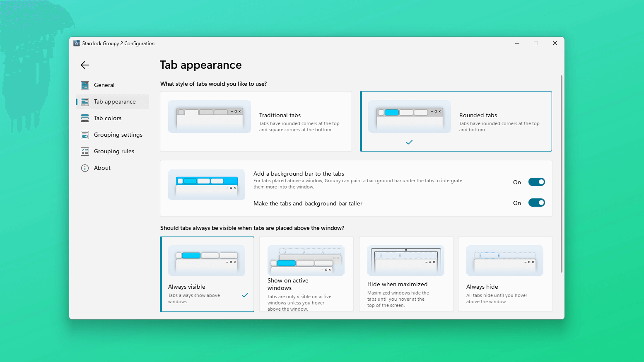The image size is (644, 362).
Task: Click the Hide when maximized preview image
Action: (406, 261)
